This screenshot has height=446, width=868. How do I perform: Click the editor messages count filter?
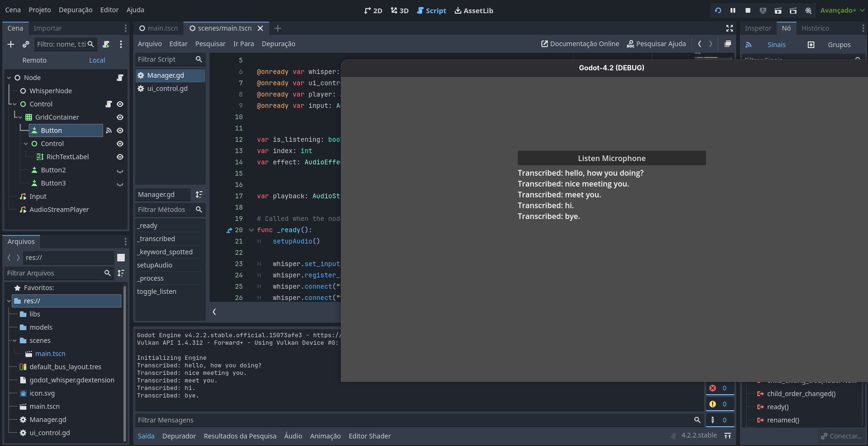coord(719,420)
